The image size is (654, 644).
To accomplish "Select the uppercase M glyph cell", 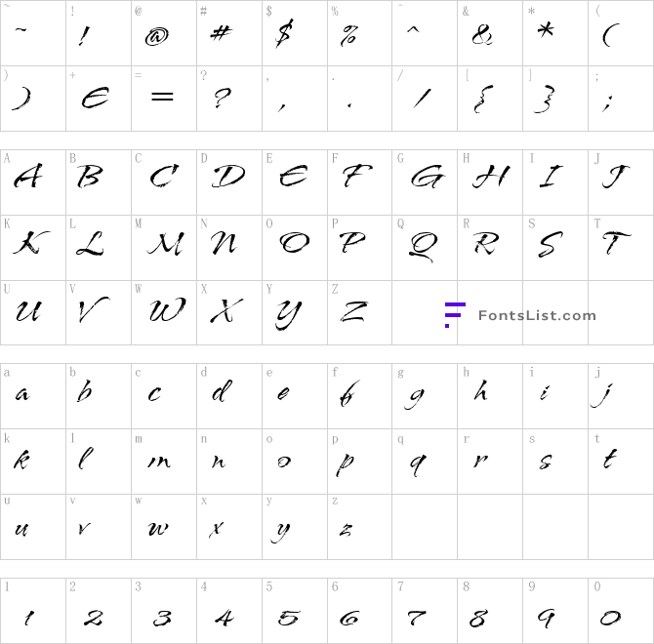I will pos(164,248).
